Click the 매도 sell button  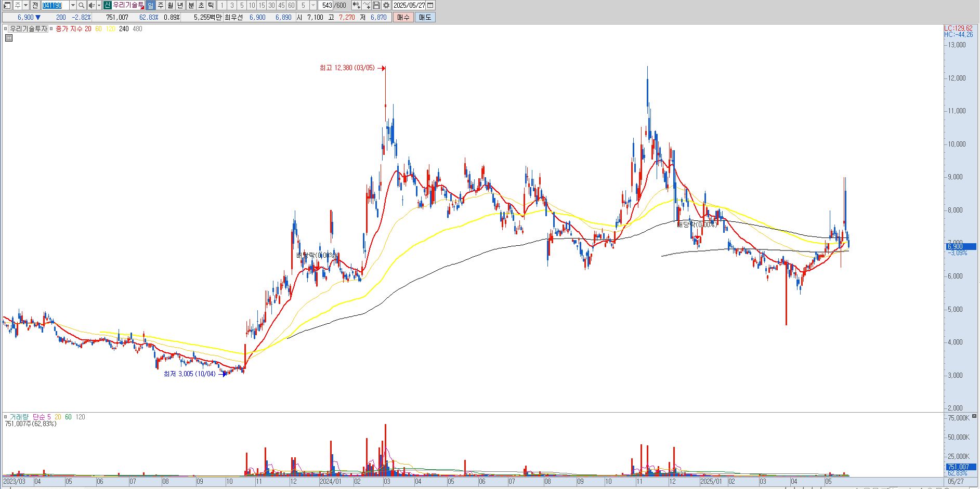click(x=425, y=17)
